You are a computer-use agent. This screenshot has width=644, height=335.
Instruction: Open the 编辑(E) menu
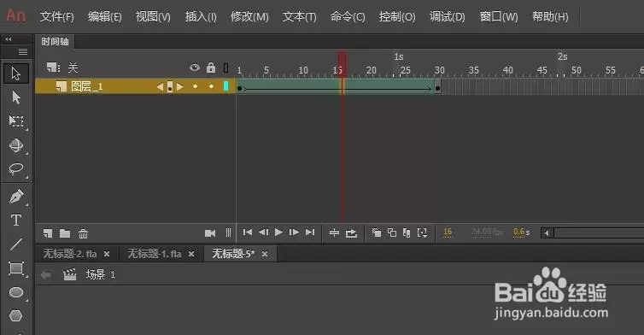tap(105, 17)
